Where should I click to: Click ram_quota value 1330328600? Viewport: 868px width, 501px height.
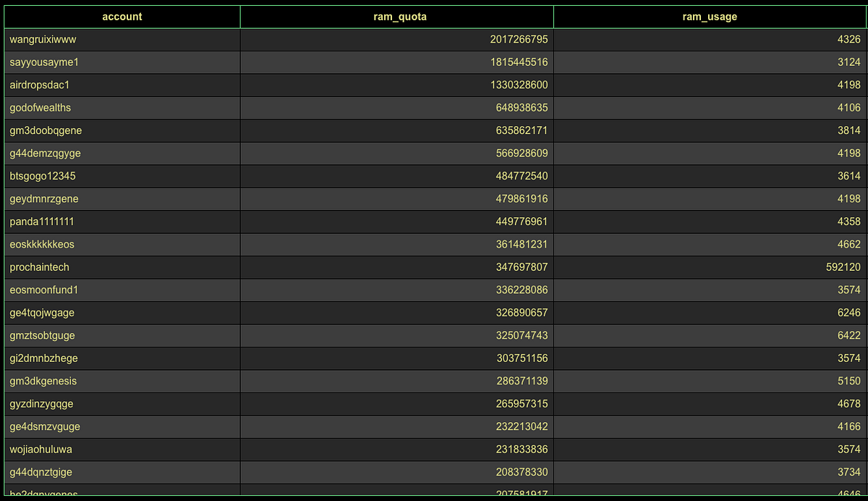coord(519,85)
